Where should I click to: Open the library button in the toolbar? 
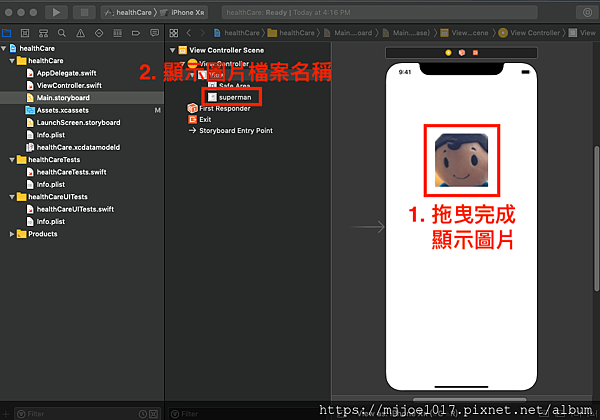(587, 13)
